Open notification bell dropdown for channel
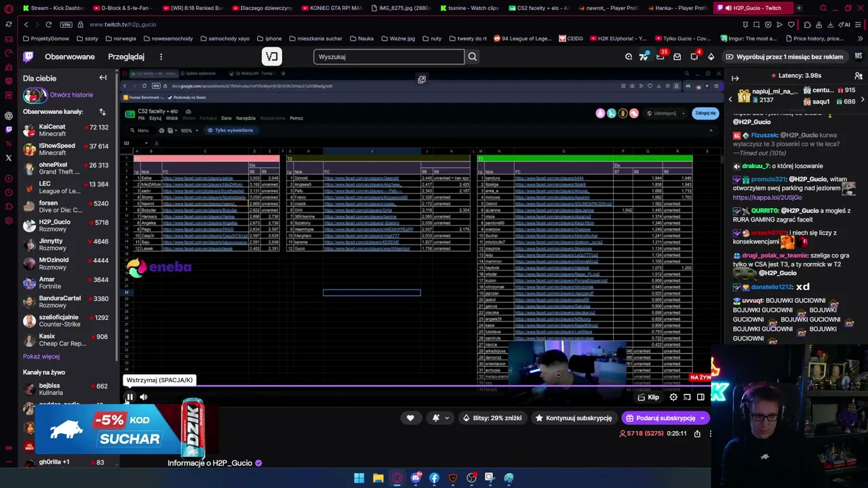The height and width of the screenshot is (488, 868). tap(440, 418)
